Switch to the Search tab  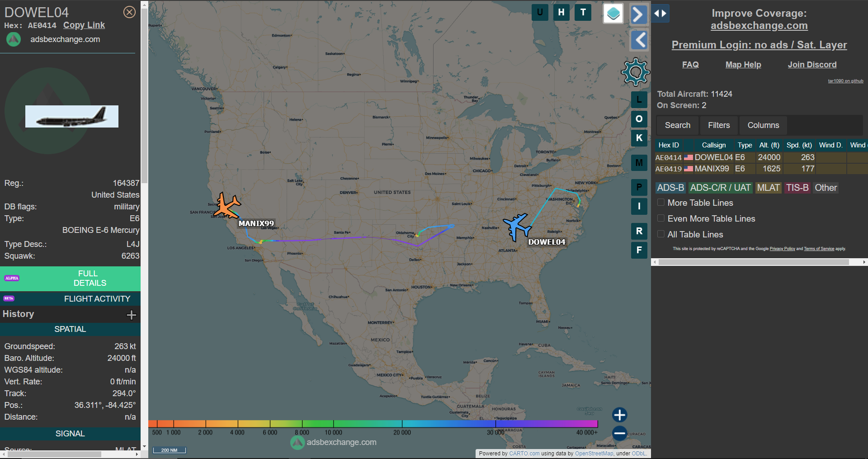(x=677, y=125)
